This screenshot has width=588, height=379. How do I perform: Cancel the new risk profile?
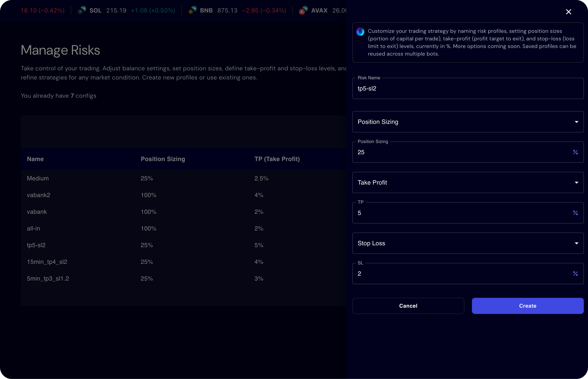tap(408, 306)
